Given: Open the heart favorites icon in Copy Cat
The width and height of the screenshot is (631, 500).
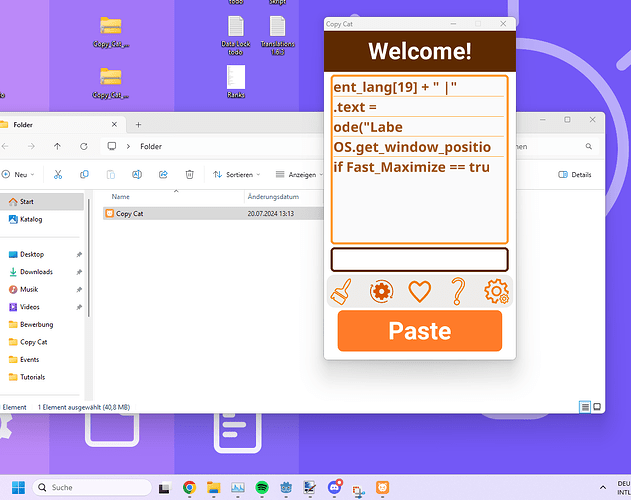Looking at the screenshot, I should [420, 291].
